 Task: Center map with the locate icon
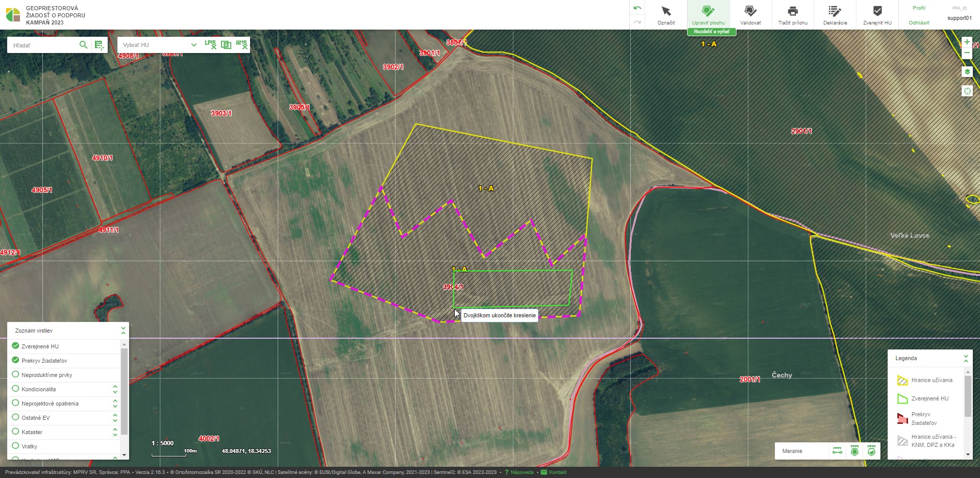tap(967, 91)
